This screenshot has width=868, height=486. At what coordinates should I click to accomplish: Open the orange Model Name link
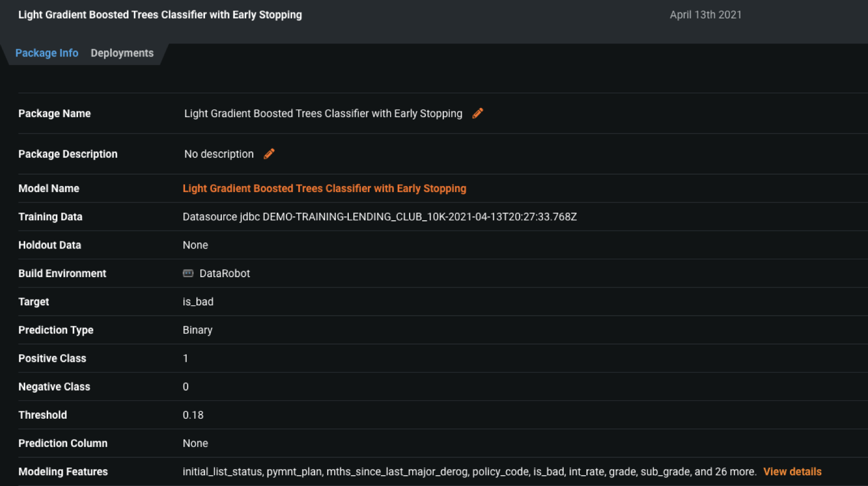(x=324, y=188)
